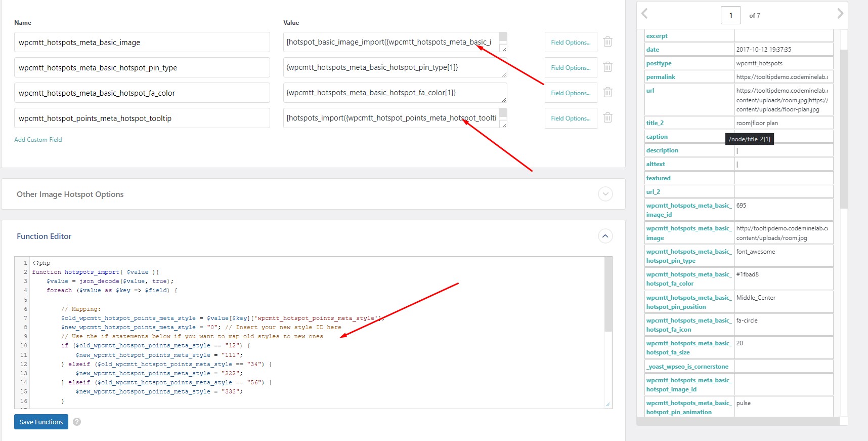The width and height of the screenshot is (868, 441).
Task: Click the Save Functions button
Action: (41, 422)
